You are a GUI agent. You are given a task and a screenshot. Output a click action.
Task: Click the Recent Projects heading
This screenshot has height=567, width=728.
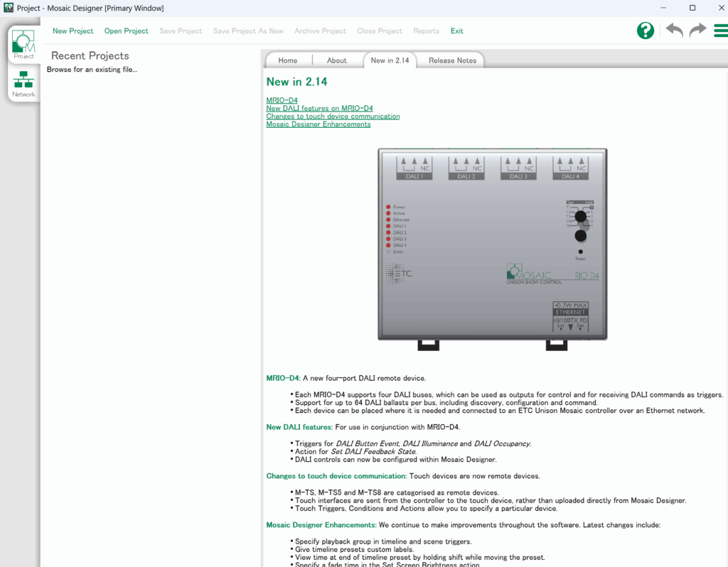click(90, 55)
